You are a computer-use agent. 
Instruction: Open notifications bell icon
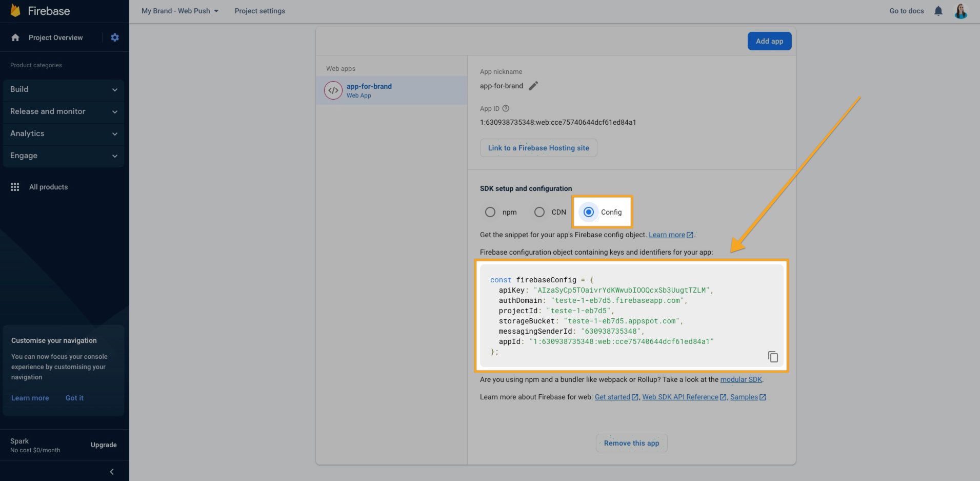pos(938,11)
